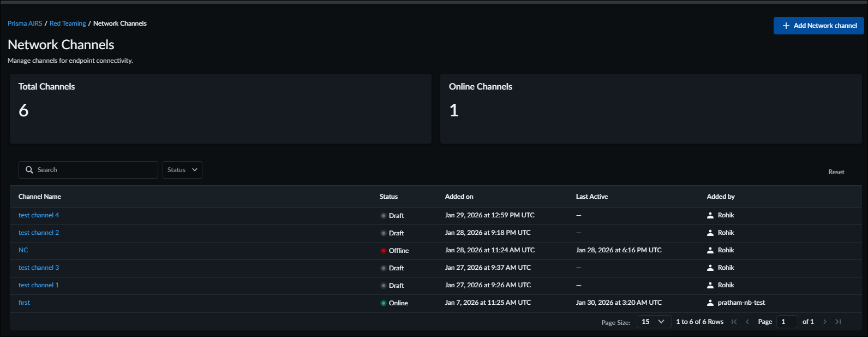The image size is (868, 337).
Task: Open the NC channel link
Action: point(23,250)
